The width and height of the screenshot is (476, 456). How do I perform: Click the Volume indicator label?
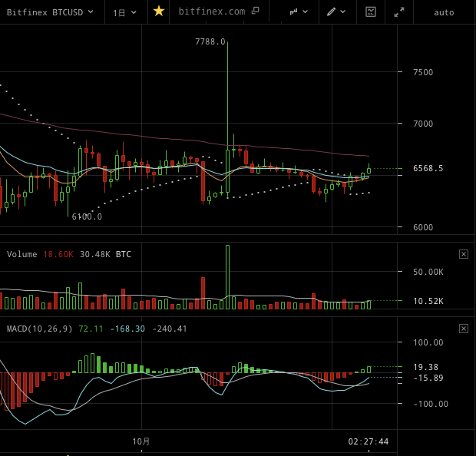point(21,254)
